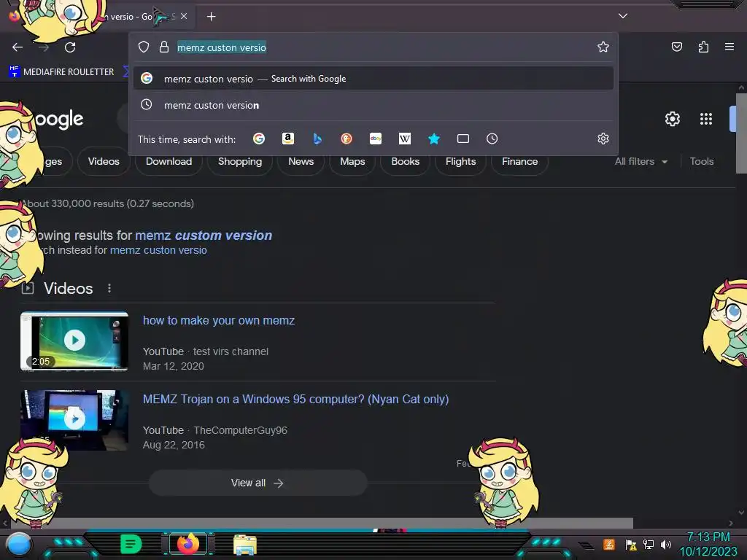Click the Firefox taskbar icon

pos(187,544)
